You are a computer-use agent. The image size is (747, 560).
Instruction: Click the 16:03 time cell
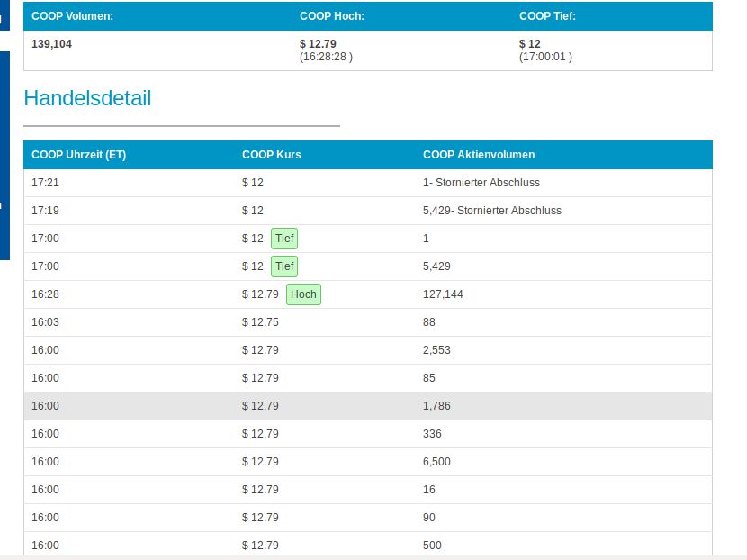coord(45,322)
